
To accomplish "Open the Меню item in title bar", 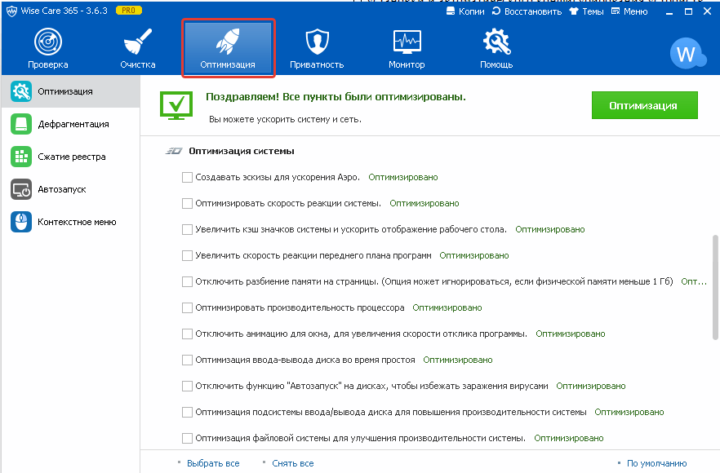I will pyautogui.click(x=629, y=11).
